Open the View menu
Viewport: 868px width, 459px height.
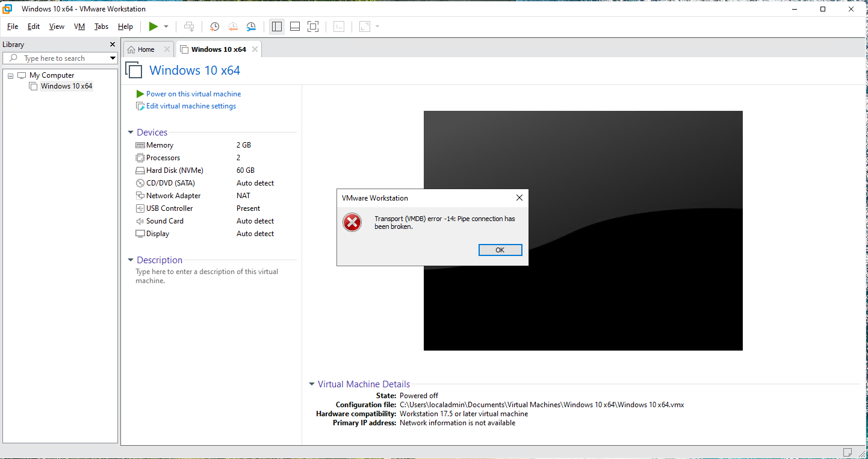coord(57,27)
